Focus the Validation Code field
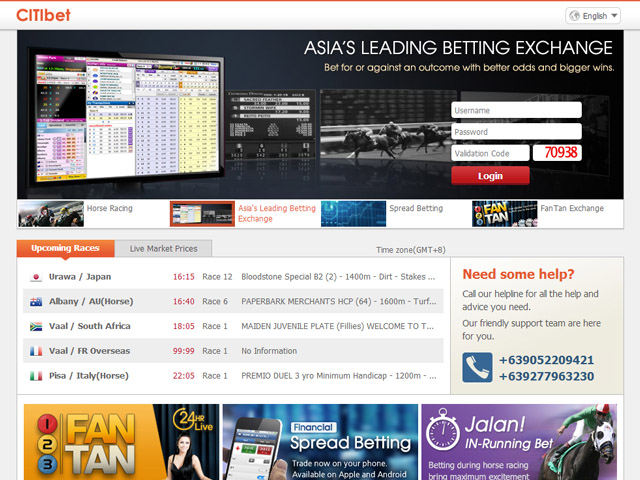Screen dimensions: 640x480 coord(490,153)
